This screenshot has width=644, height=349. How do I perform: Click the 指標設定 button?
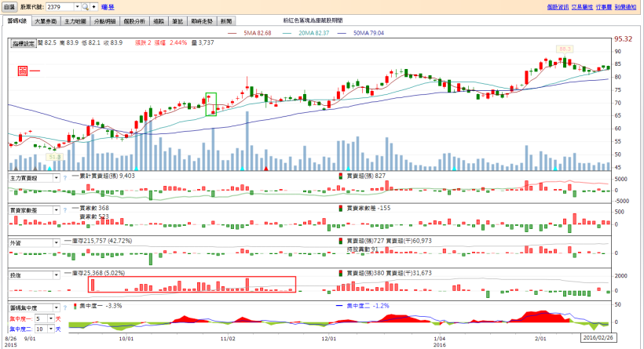[24, 45]
